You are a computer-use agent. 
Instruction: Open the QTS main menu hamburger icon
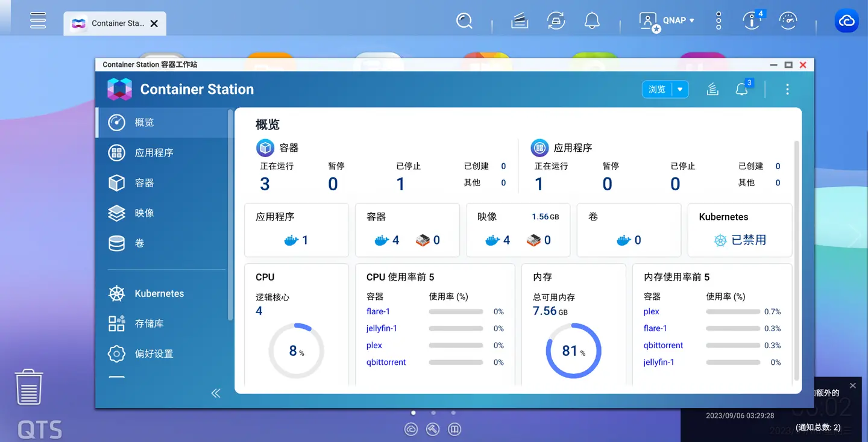click(x=38, y=20)
